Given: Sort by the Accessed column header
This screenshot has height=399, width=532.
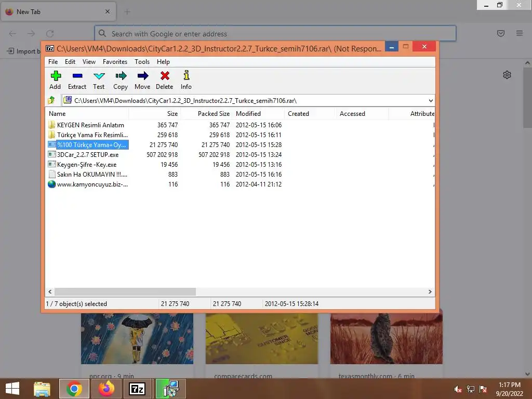Looking at the screenshot, I should tap(362, 114).
